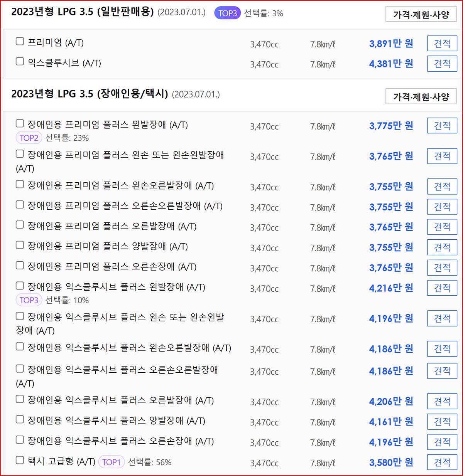Check the 익스클루시브 (A/T) trim checkbox
463x476 pixels.
pyautogui.click(x=19, y=61)
